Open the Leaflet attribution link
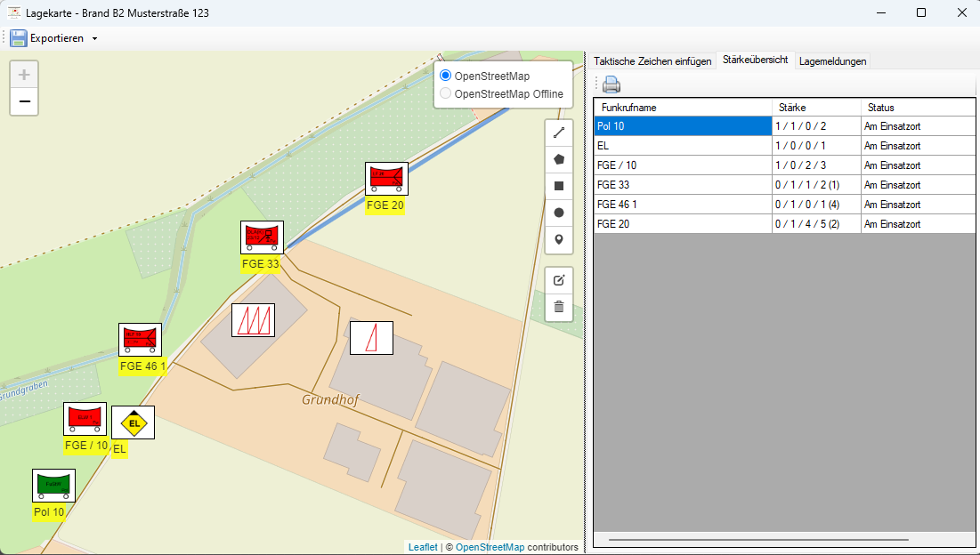Image resolution: width=980 pixels, height=555 pixels. tap(422, 547)
